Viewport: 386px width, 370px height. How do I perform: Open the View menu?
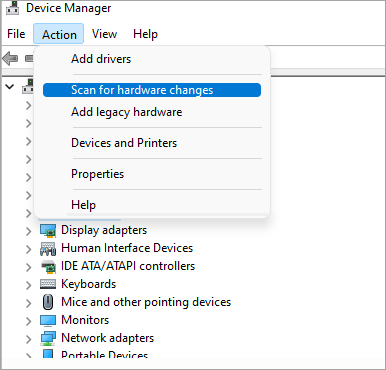point(104,34)
